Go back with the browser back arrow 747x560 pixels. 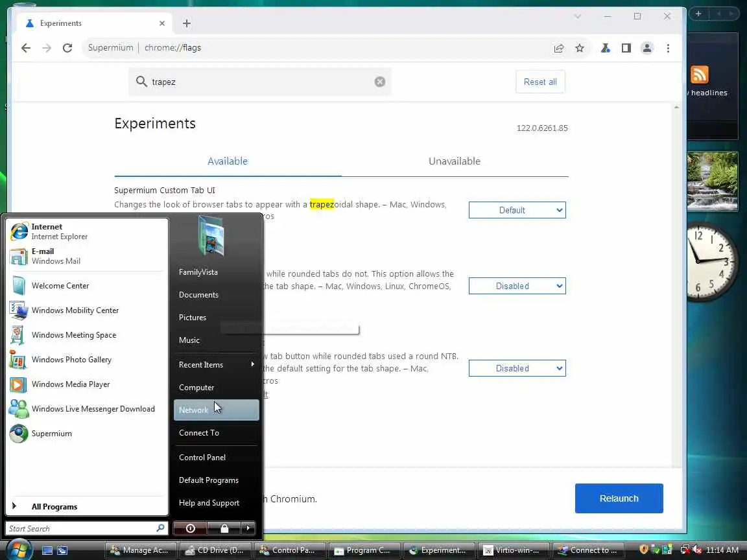tap(26, 47)
